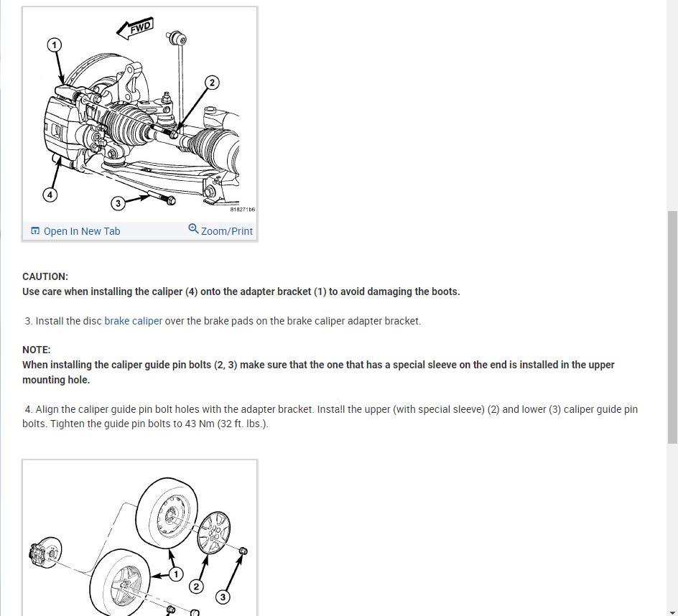
Task: Click the FWD direction arrow in caliper diagram
Action: click(x=135, y=28)
